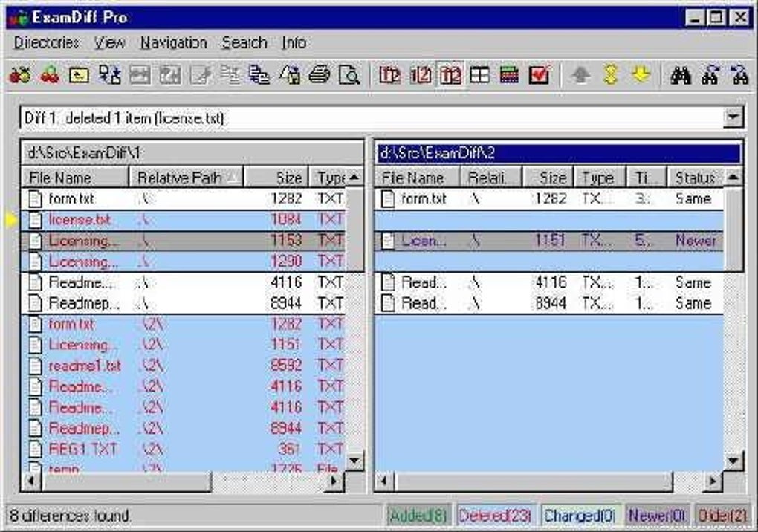Open the View menu
Viewport: 758px width, 532px height.
110,43
